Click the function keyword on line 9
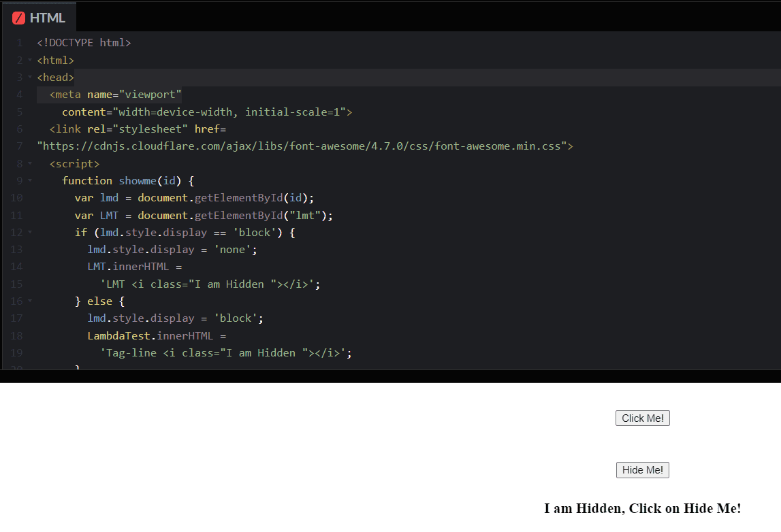 click(x=87, y=180)
